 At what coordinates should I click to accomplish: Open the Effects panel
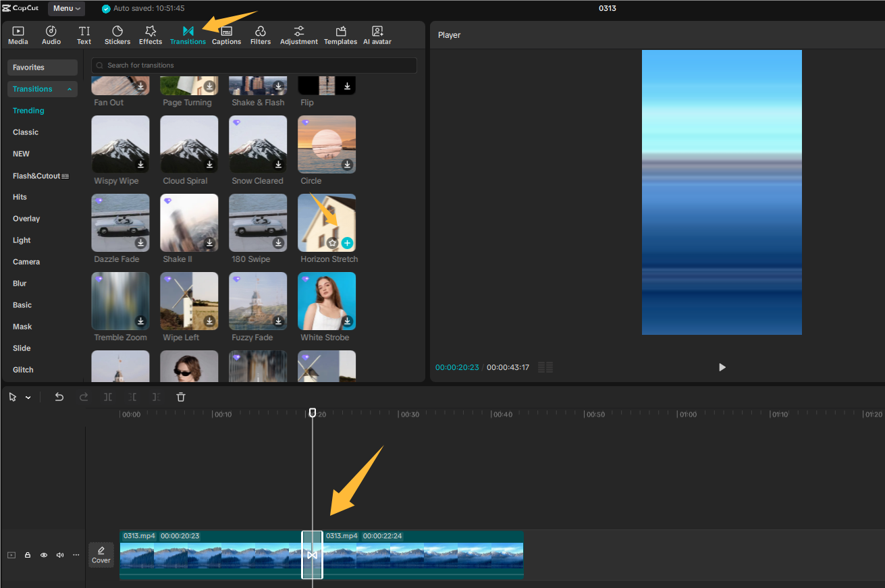pos(150,34)
